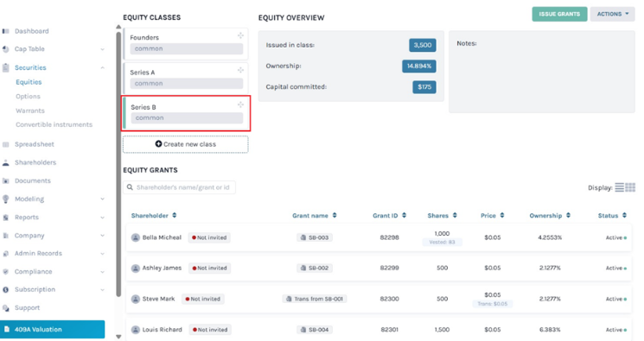Click the Securities clipboard icon
The image size is (644, 341).
(x=6, y=67)
